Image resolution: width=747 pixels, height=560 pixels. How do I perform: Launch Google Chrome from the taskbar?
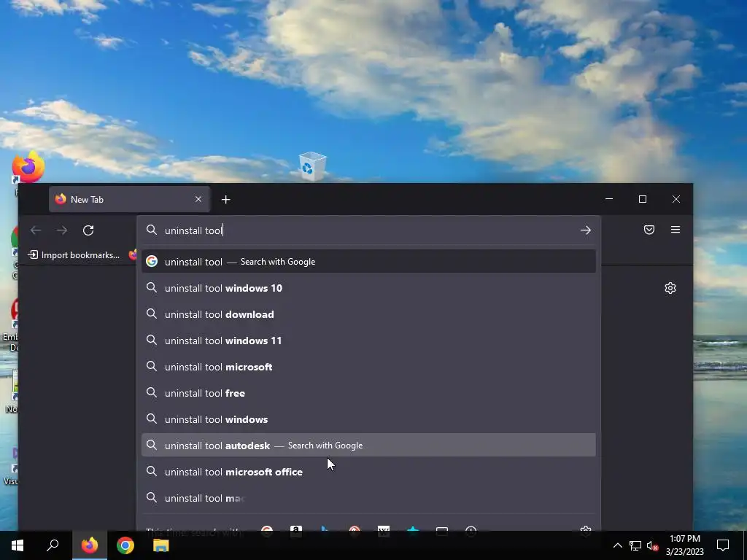click(125, 545)
